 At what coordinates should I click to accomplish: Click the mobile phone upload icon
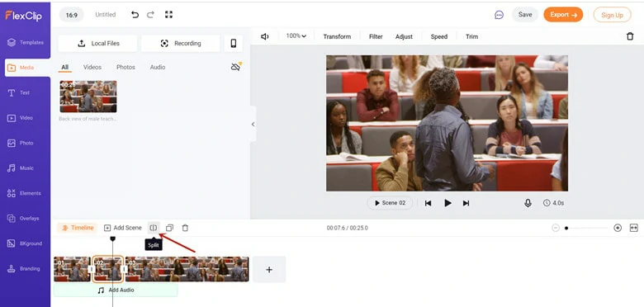(x=234, y=44)
